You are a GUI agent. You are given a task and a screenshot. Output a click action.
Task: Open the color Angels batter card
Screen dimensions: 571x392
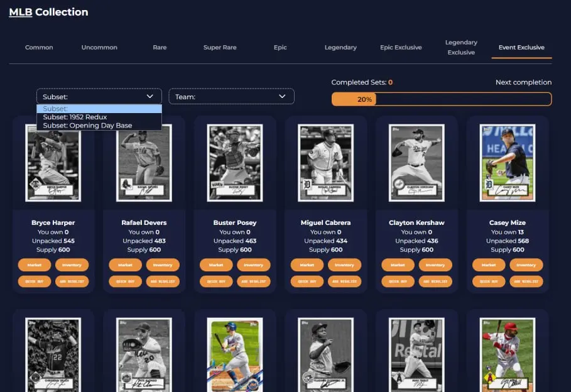pos(508,355)
